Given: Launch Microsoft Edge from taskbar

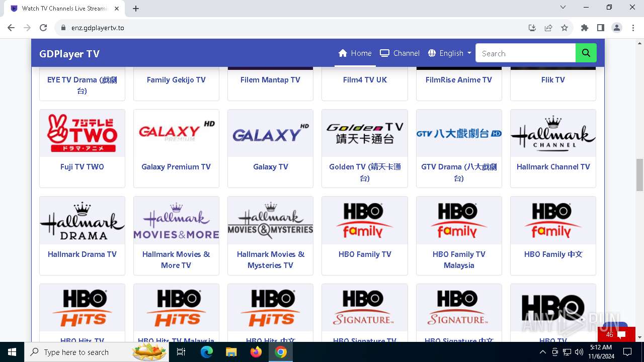Looking at the screenshot, I should pos(207,352).
